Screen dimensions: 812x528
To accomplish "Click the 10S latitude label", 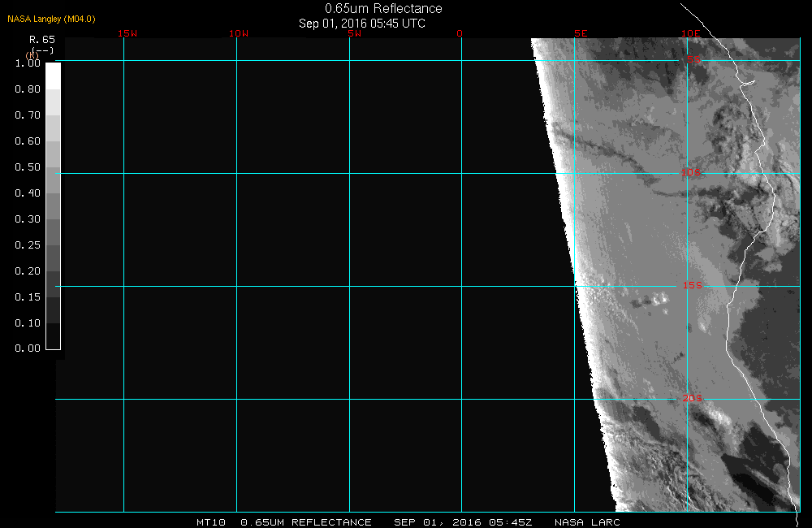I will pos(691,172).
